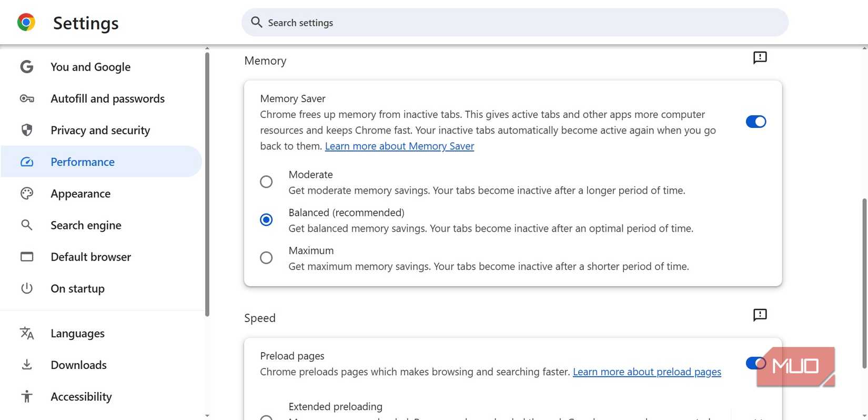
Task: Click the Privacy shield icon
Action: click(27, 131)
